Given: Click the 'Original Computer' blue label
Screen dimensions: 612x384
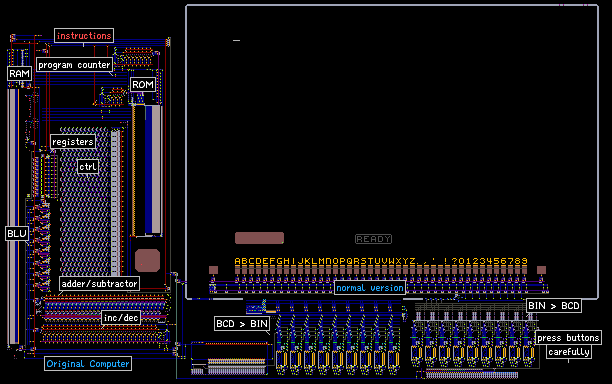Looking at the screenshot, I should click(88, 364).
